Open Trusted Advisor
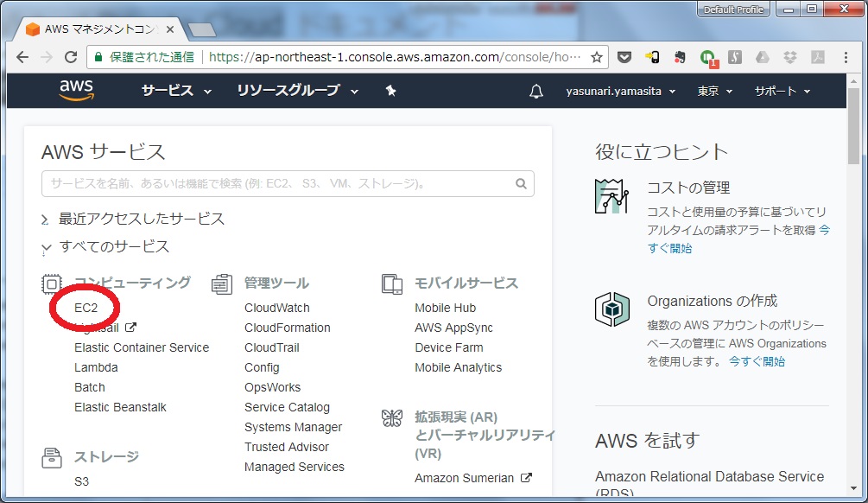Screen dimensions: 868x503 click(287, 448)
